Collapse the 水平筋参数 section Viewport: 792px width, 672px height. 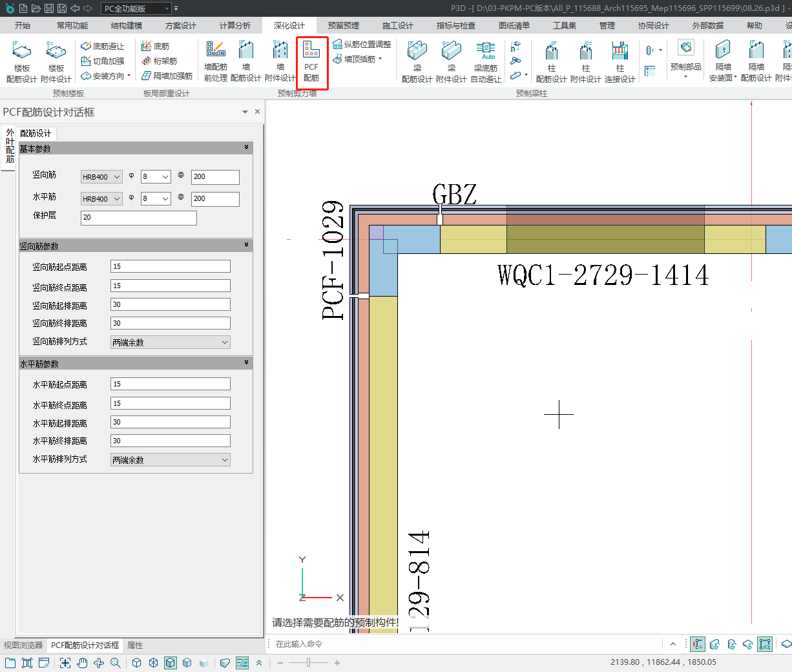pos(246,363)
